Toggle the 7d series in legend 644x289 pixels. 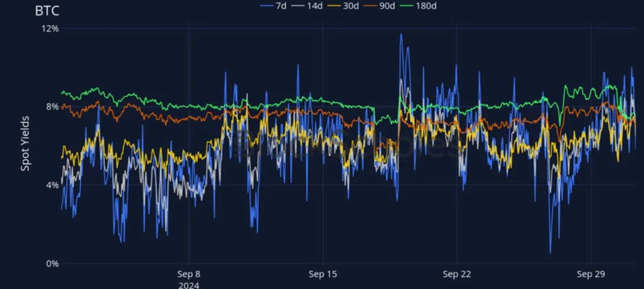pos(274,6)
